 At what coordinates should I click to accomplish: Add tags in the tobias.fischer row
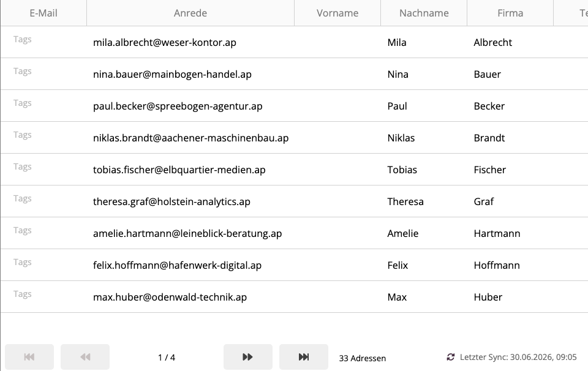pos(23,167)
